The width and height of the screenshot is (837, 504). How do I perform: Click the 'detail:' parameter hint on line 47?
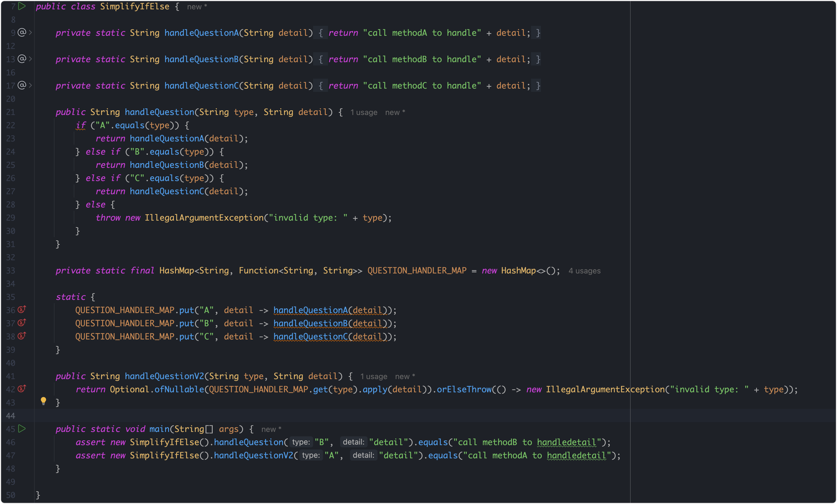pyautogui.click(x=363, y=455)
